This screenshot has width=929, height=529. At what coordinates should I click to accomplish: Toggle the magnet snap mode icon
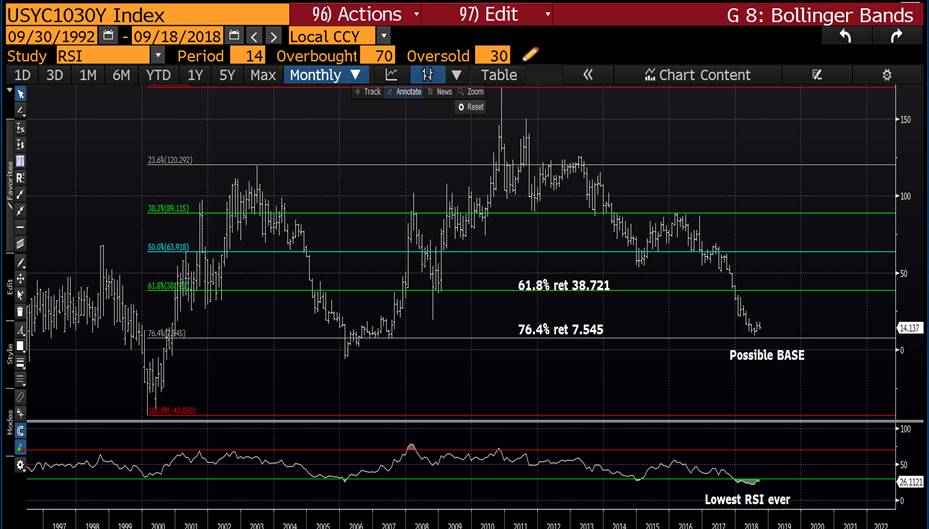click(x=20, y=430)
